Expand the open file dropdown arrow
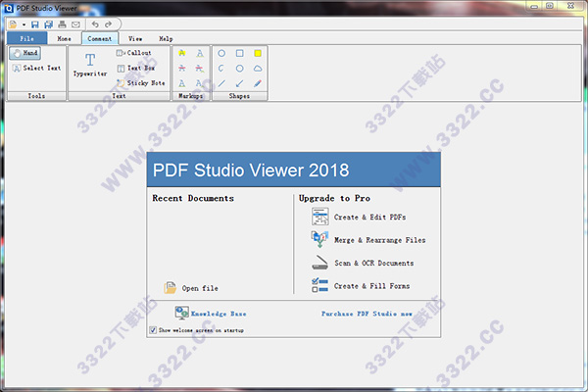Viewport: 588px width, 392px height. (x=24, y=24)
